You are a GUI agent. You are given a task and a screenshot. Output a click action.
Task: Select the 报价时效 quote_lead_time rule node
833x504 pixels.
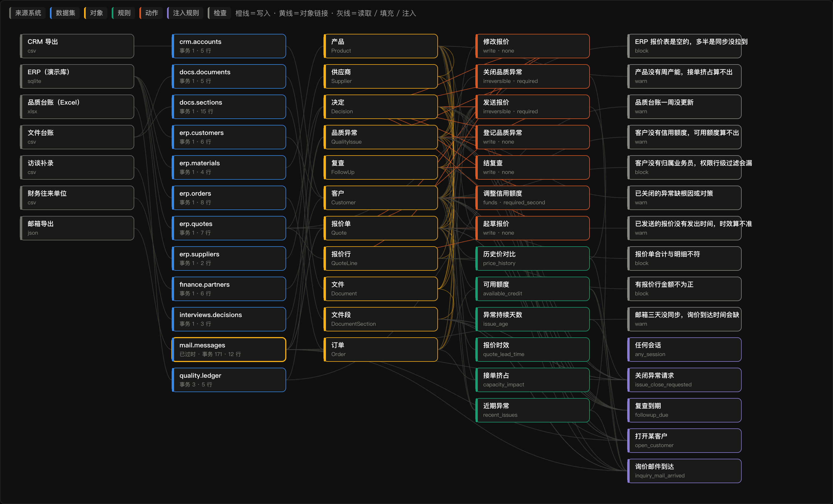coord(533,349)
